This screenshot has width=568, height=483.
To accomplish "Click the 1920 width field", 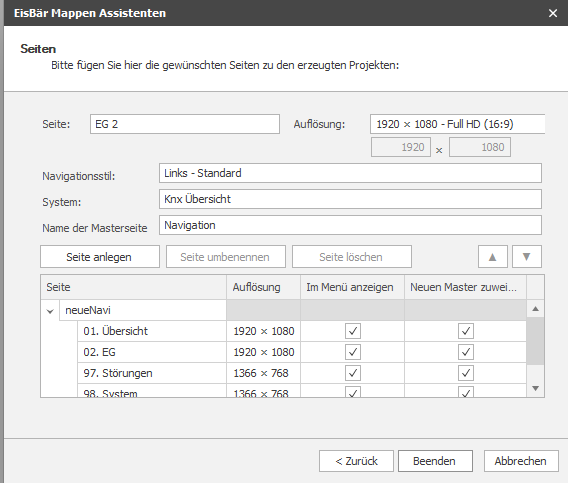I will (x=401, y=147).
